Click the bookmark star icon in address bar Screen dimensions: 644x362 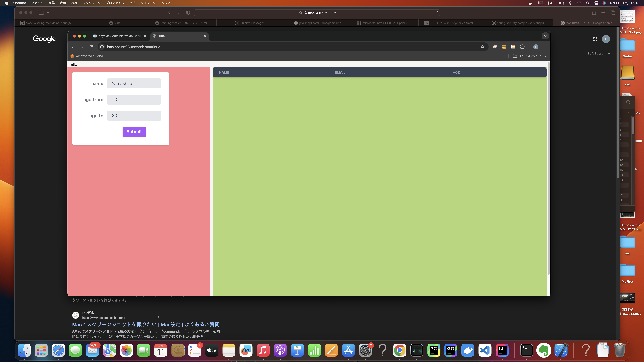[482, 47]
